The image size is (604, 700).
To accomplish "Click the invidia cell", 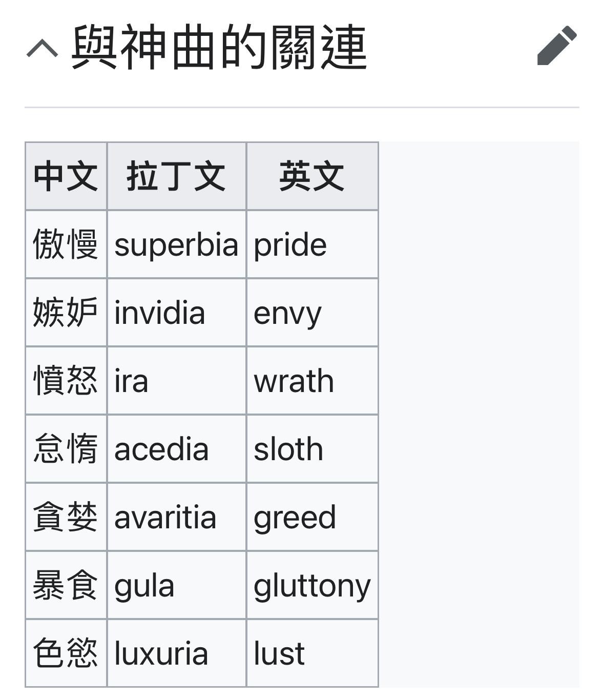I will 177,313.
